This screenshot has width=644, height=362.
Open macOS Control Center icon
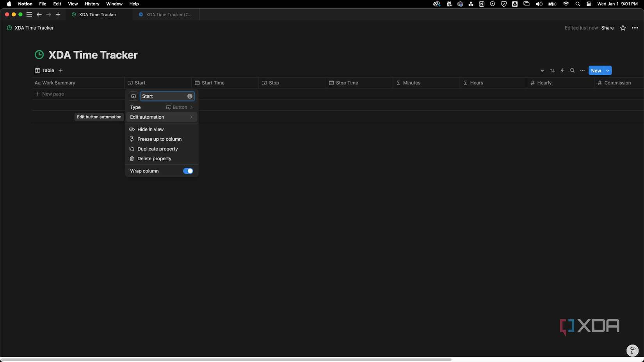click(x=589, y=4)
